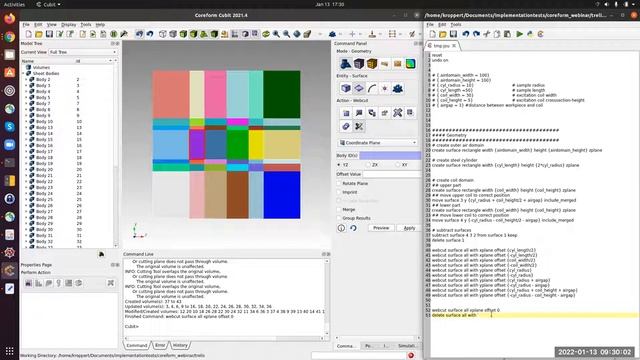Image resolution: width=640 pixels, height=360 pixels.
Task: Enable Imprint checkbox
Action: click(x=339, y=192)
